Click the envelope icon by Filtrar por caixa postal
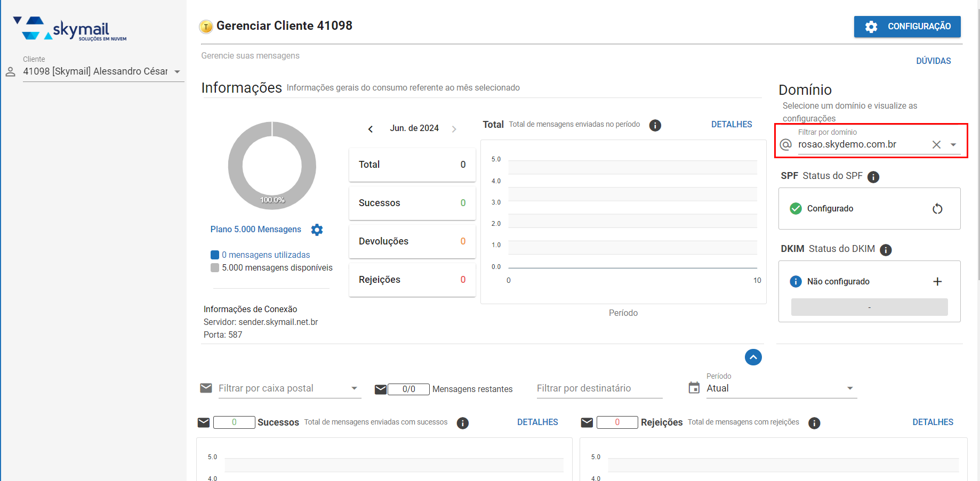980x481 pixels. tap(206, 388)
